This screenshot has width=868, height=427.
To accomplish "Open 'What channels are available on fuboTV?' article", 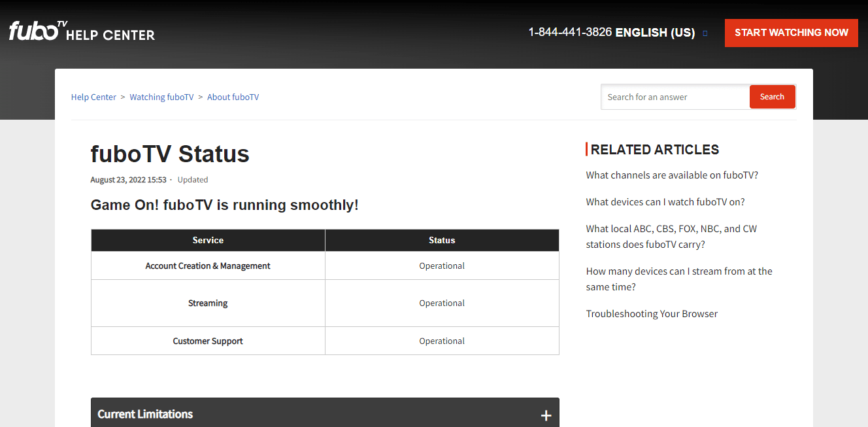I will [671, 175].
